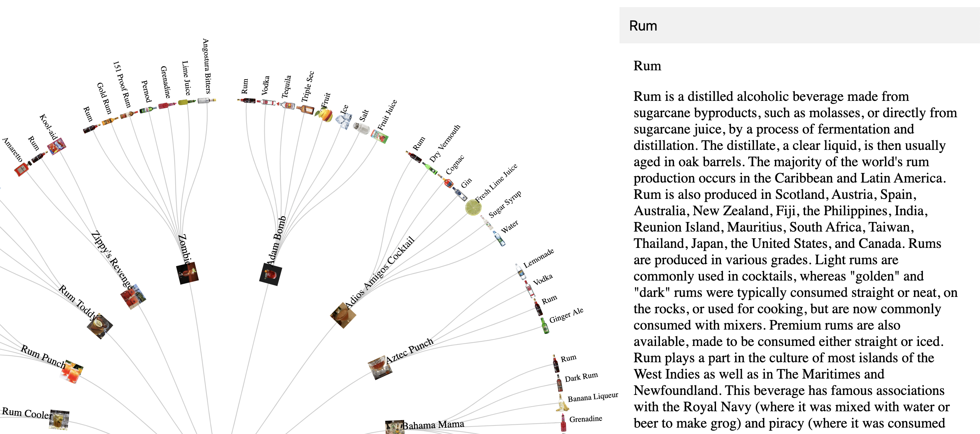Open the Adios Amigos Cocktail thumbnail
Viewport: 980px width, 434px height.
343,315
